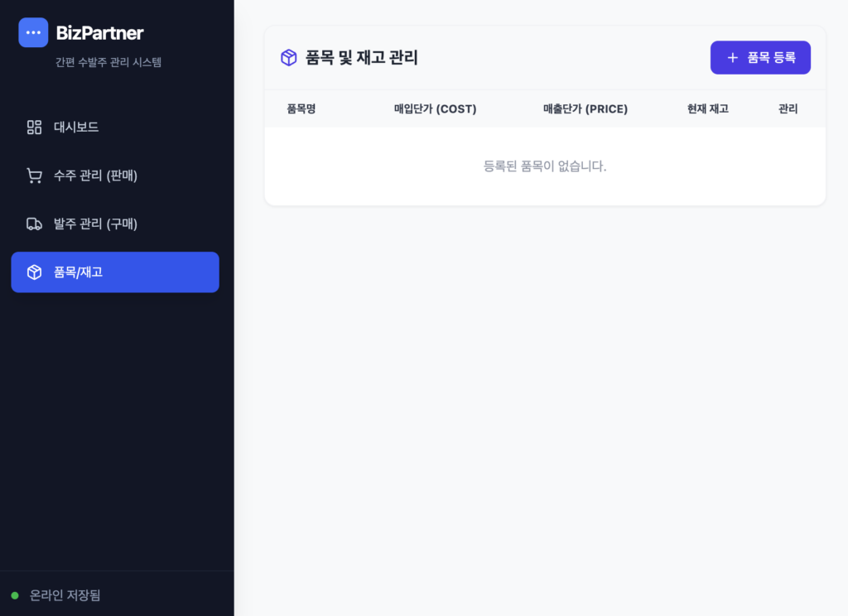Click the truck icon for 발주 관리
Image resolution: width=848 pixels, height=616 pixels.
click(x=34, y=224)
